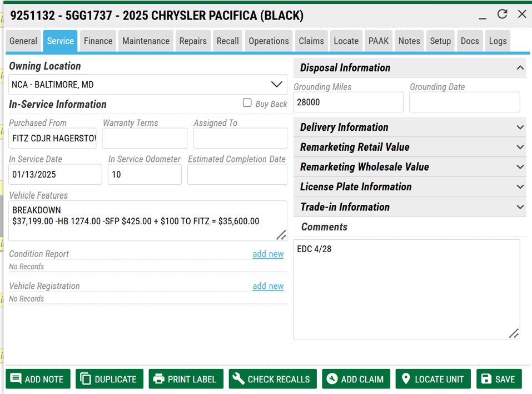
Task: Add new Condition Report record
Action: pos(268,254)
